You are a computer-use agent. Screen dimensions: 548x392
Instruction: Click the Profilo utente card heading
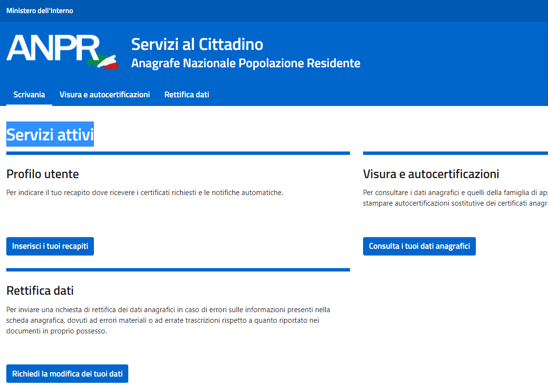pyautogui.click(x=43, y=174)
